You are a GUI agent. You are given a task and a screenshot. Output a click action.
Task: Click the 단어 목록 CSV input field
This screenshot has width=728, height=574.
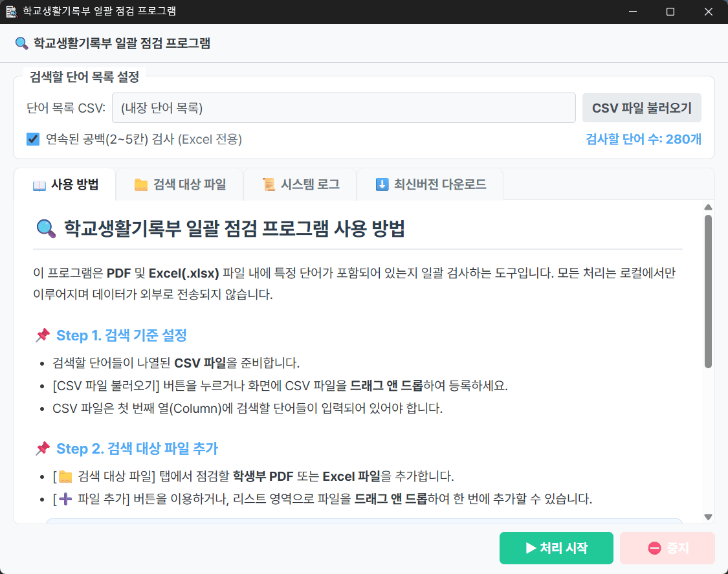(x=344, y=108)
